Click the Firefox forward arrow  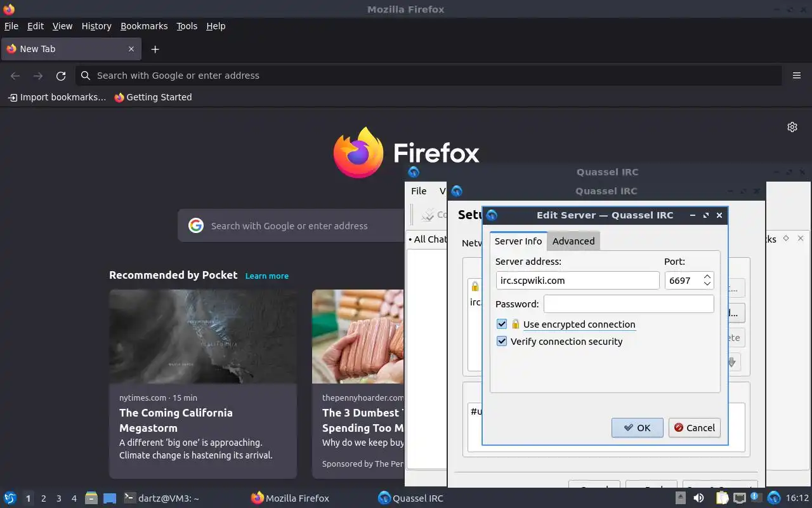tap(38, 76)
